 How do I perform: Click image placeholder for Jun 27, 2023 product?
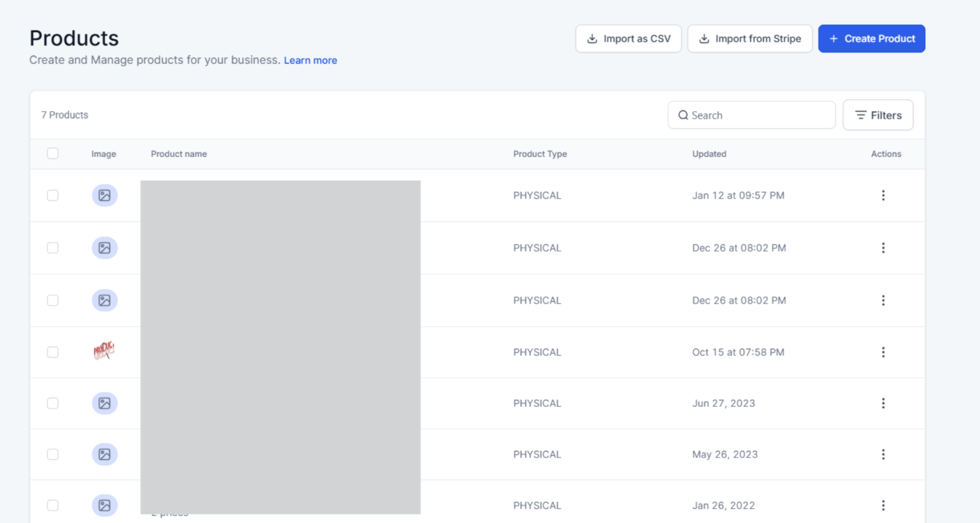(x=104, y=403)
